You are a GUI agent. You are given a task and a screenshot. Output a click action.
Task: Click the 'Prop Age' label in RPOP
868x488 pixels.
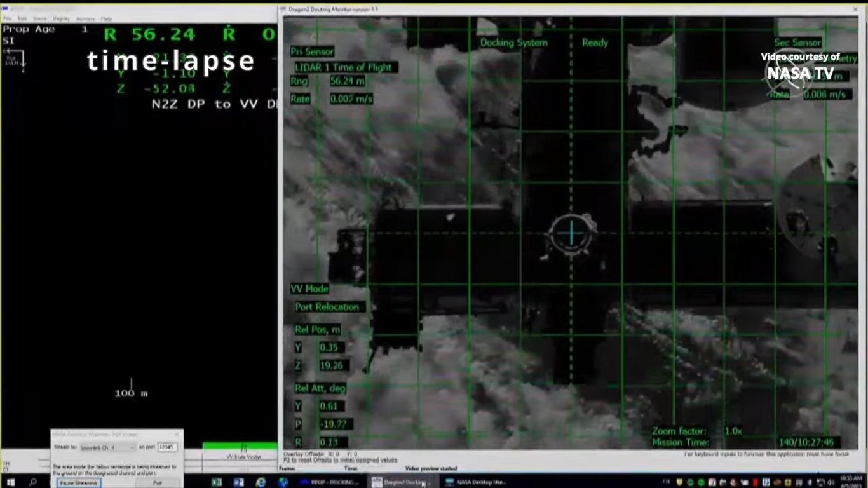[29, 29]
